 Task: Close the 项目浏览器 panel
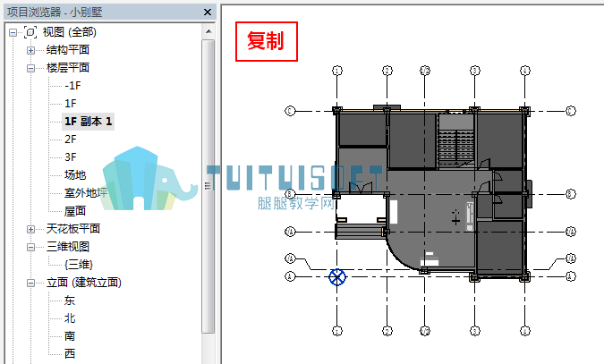tap(208, 13)
